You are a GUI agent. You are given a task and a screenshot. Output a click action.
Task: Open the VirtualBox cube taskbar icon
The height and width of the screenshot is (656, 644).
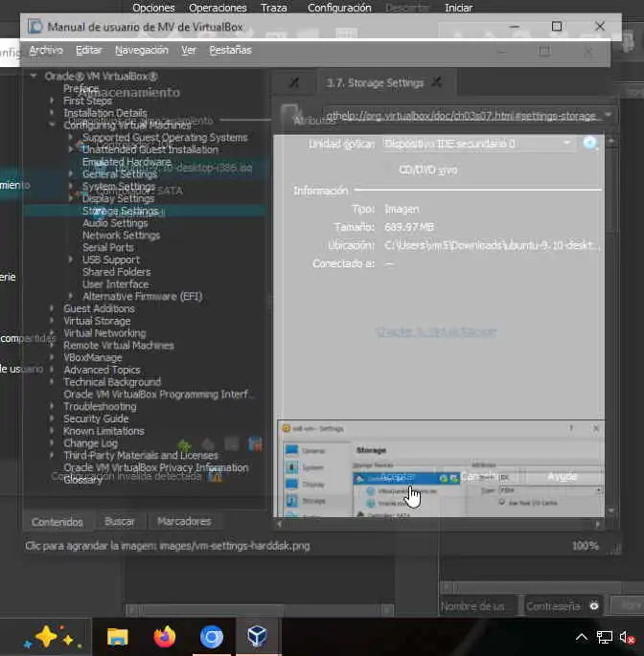(x=257, y=636)
